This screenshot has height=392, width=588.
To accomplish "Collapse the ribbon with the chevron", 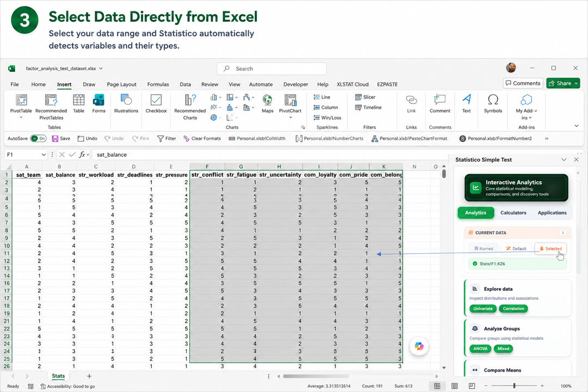I will point(577,126).
